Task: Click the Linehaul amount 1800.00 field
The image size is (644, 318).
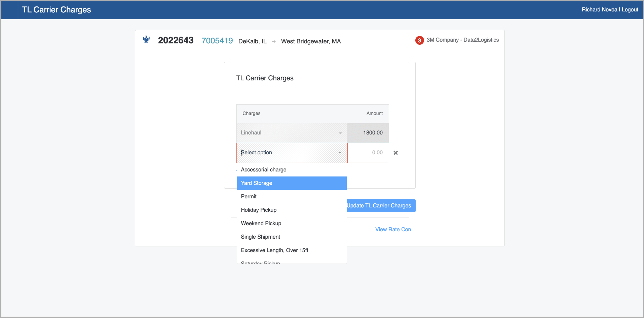Action: click(x=368, y=133)
